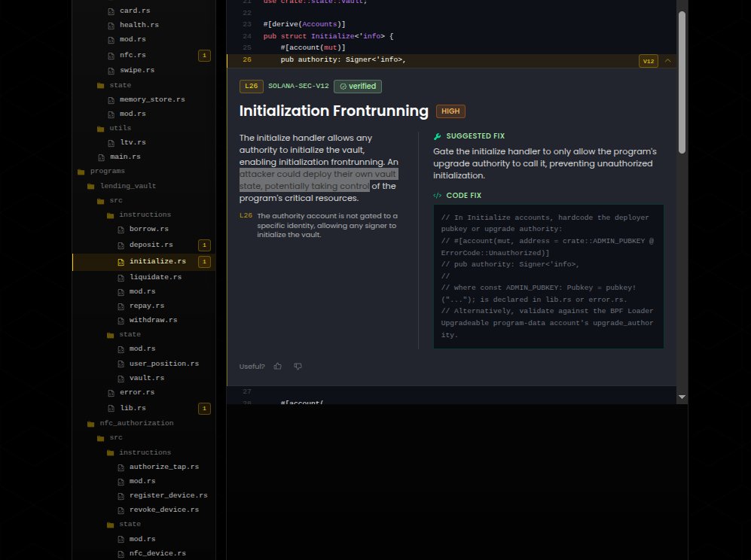Click the text 'pub authority: Signer<'info>,'

tap(343, 59)
